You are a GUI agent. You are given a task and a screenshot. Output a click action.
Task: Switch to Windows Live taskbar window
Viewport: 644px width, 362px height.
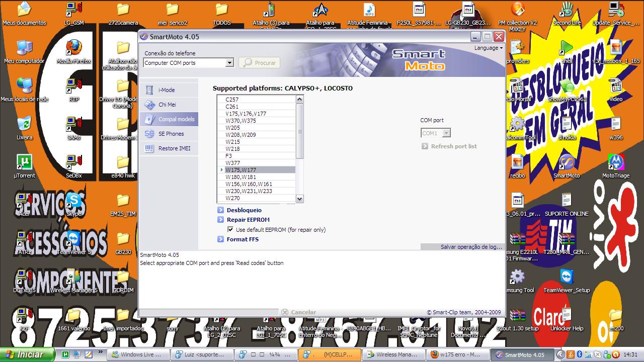point(138,354)
